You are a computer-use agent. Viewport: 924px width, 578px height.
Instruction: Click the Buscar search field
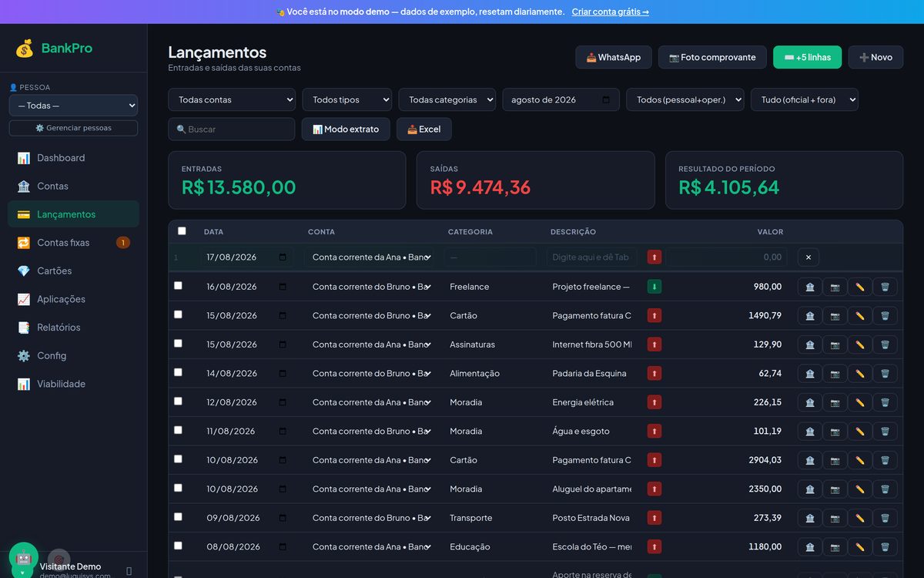pyautogui.click(x=232, y=129)
